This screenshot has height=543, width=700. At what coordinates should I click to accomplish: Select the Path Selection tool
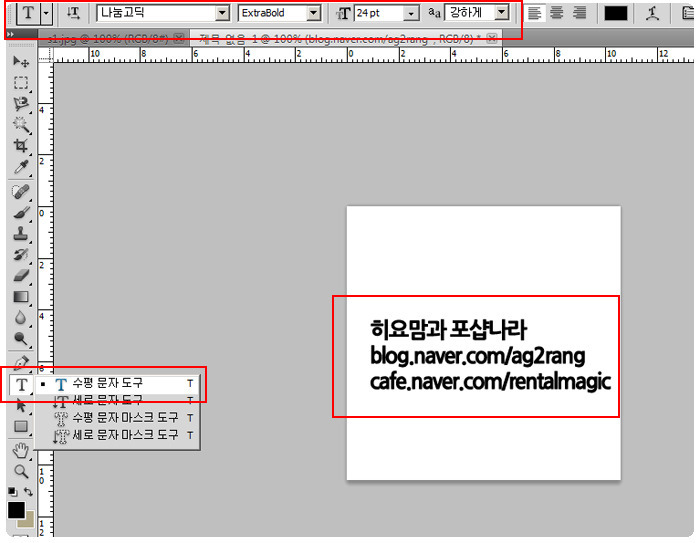click(x=21, y=405)
